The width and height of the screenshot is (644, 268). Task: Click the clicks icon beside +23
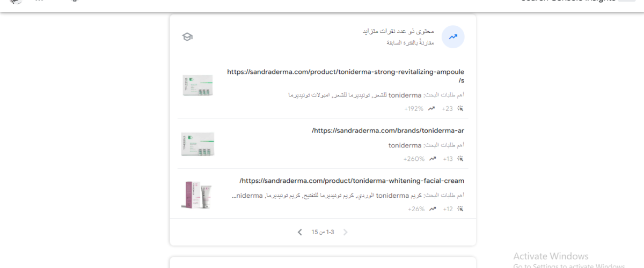[460, 108]
